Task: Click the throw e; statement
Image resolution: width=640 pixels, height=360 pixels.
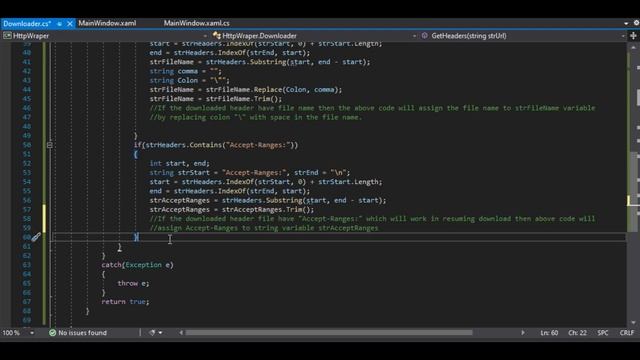Action: pos(133,283)
